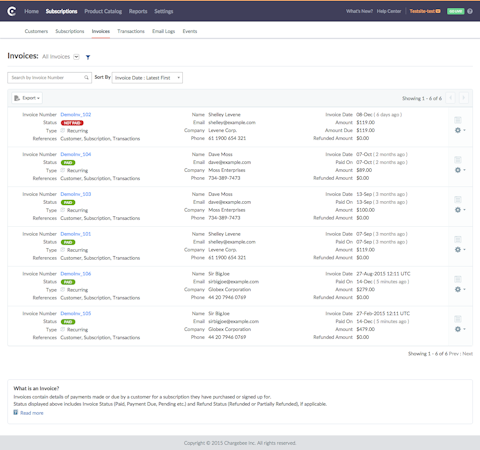The height and width of the screenshot is (450, 480).
Task: Click Next pagination link at bottom
Action: 467,354
